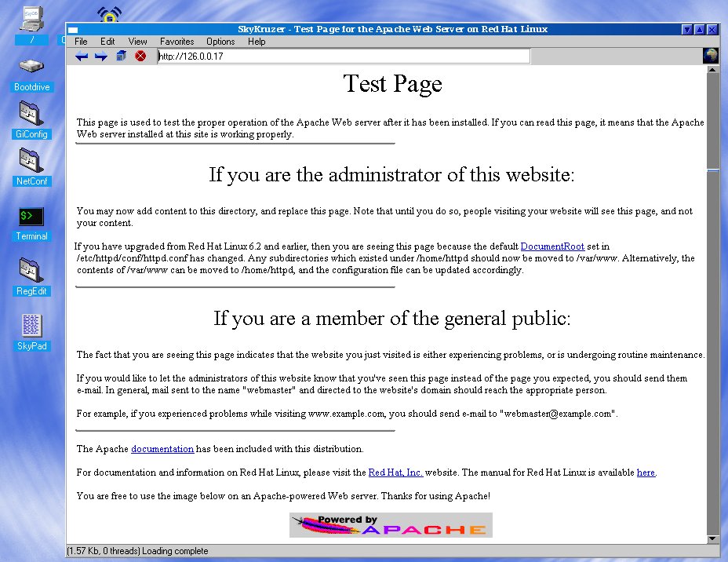Click the scrollbar up arrow
This screenshot has width=728, height=562.
tap(712, 69)
